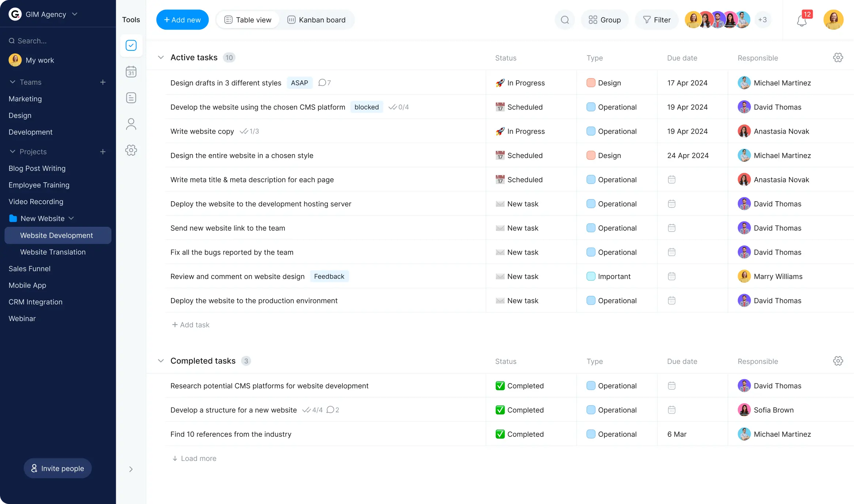Change status of Find 10 references task
Viewport: 854px width, 504px height.
(x=520, y=434)
